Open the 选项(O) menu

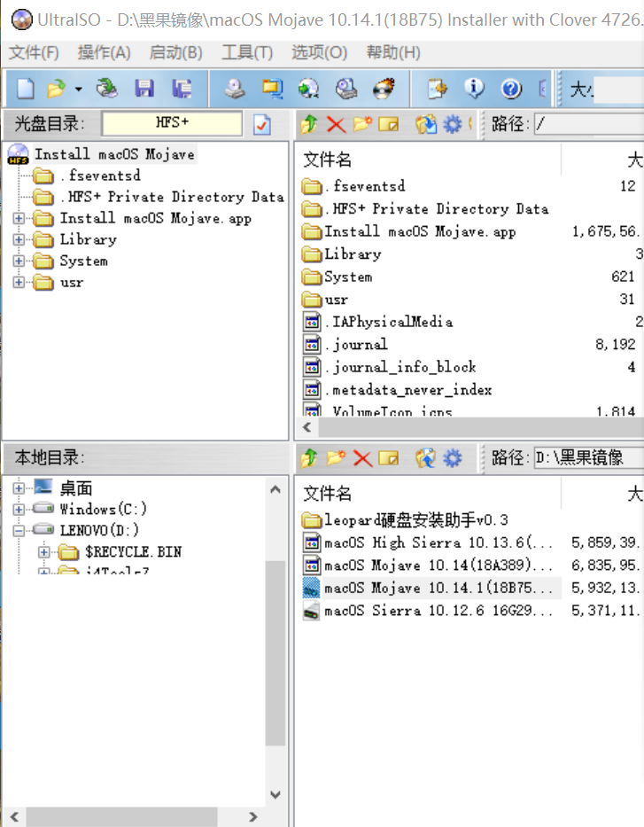tap(320, 52)
